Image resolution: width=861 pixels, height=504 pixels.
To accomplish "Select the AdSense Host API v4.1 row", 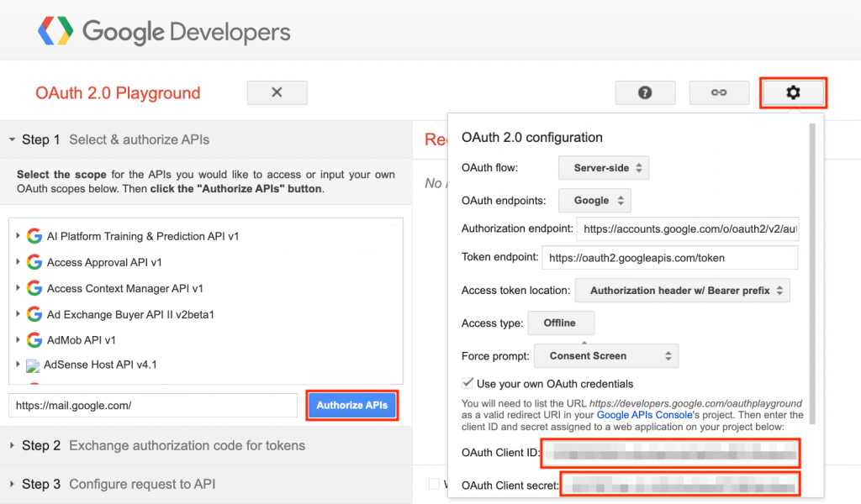I will tap(100, 365).
